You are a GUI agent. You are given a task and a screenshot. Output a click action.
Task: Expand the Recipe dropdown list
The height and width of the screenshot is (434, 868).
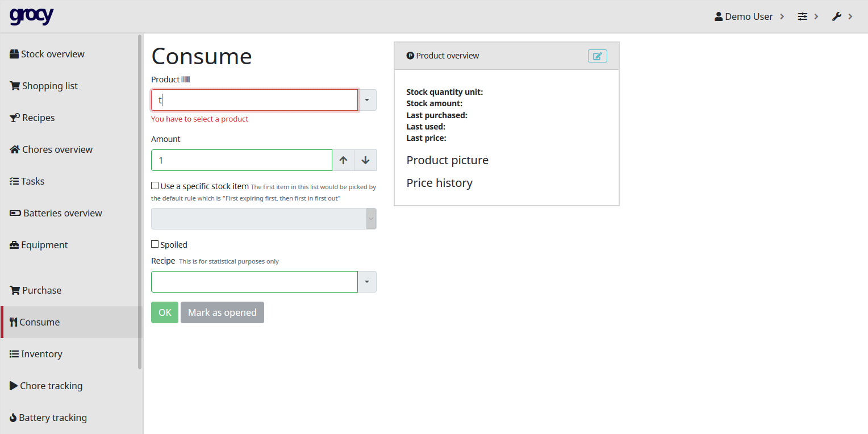pyautogui.click(x=367, y=282)
